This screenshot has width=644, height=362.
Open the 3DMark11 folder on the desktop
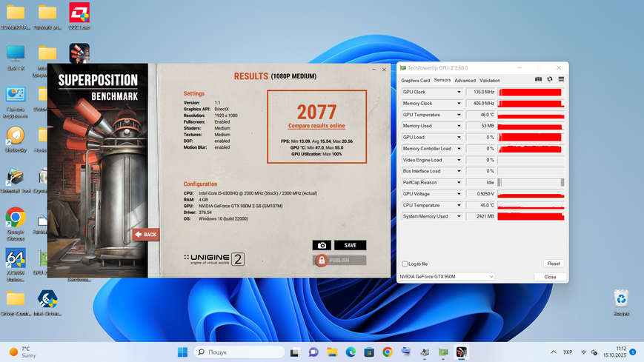[16, 16]
